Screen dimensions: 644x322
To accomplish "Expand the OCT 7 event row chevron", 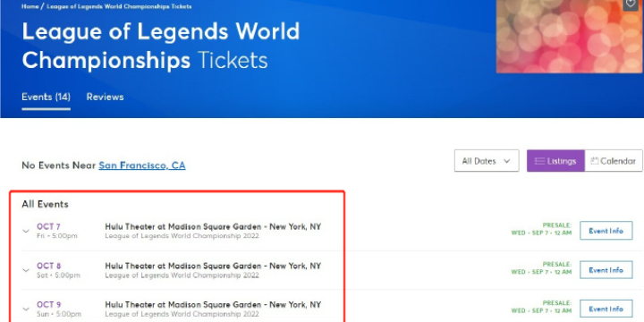I will 26,232.
